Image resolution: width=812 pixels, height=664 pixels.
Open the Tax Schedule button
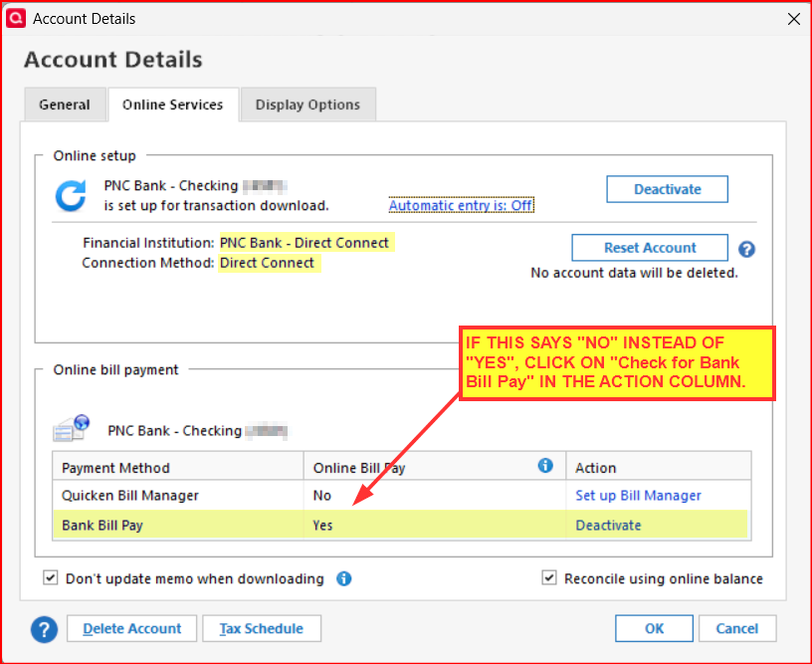[x=262, y=629]
